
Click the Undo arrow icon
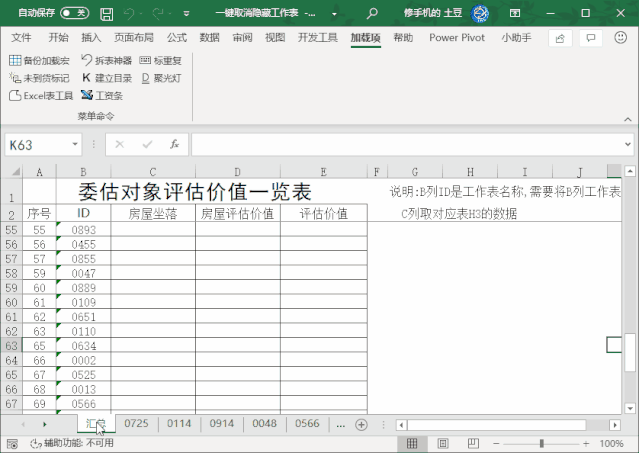(x=129, y=14)
